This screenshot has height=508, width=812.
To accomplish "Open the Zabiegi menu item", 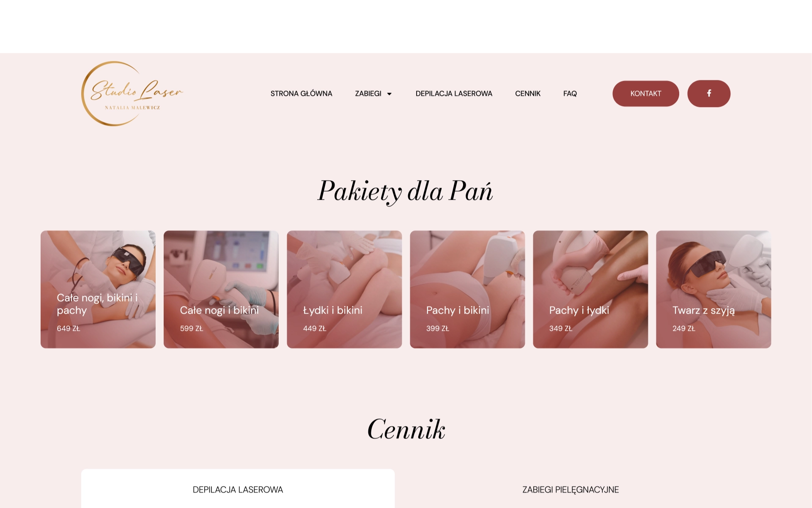I will click(x=368, y=94).
